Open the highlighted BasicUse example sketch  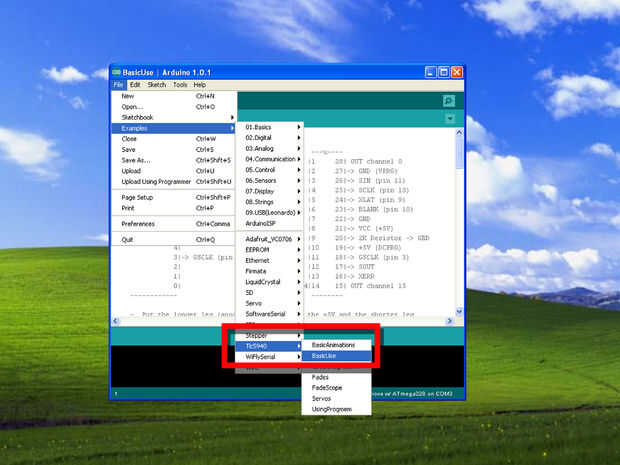(336, 356)
